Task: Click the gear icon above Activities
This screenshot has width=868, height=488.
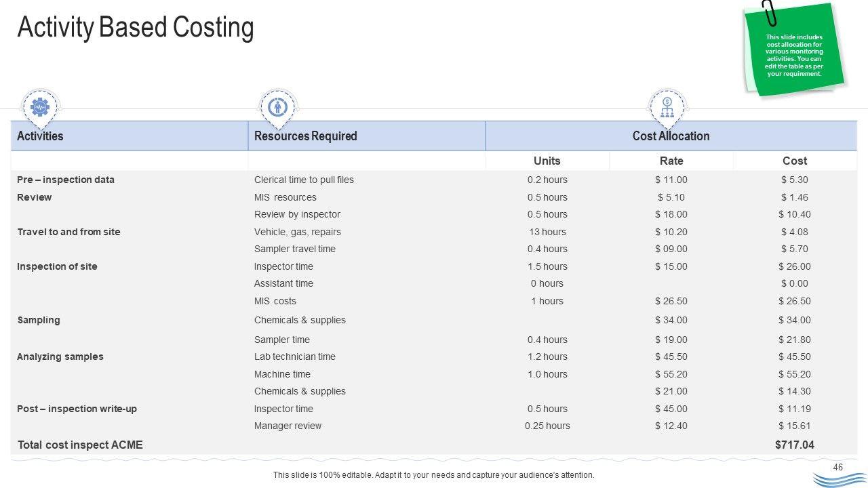Action: (x=41, y=107)
